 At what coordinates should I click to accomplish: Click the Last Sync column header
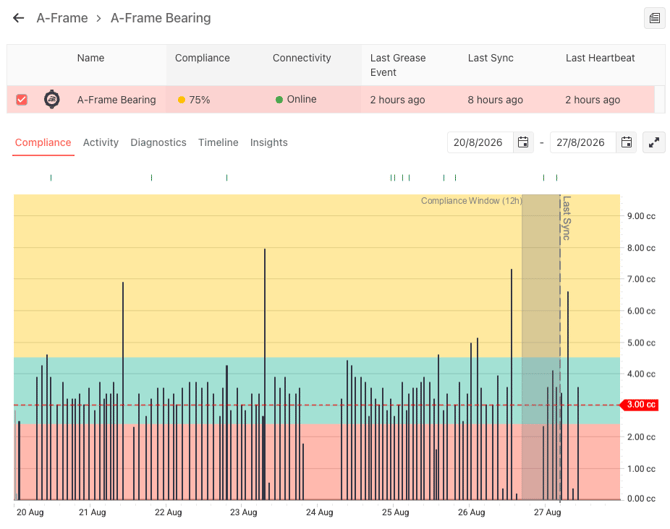tap(491, 58)
